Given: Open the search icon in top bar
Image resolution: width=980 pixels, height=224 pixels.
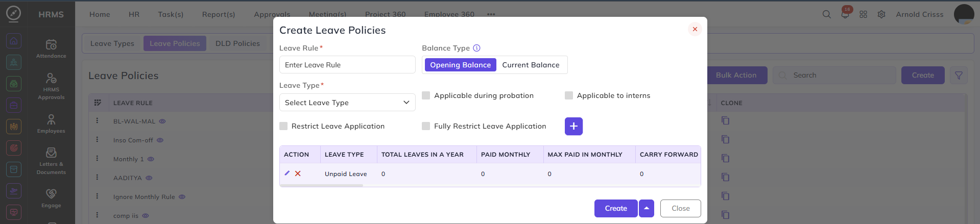Looking at the screenshot, I should [826, 14].
